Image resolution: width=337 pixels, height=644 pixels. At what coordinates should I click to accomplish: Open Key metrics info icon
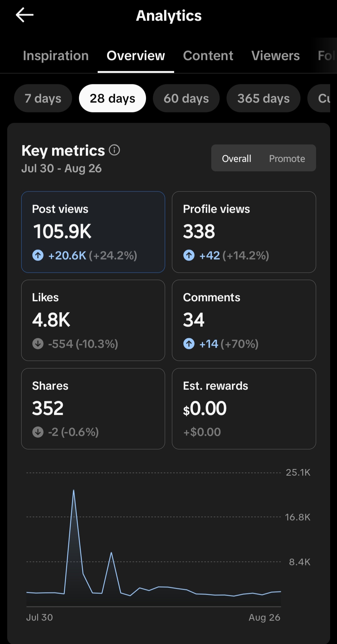pos(114,150)
